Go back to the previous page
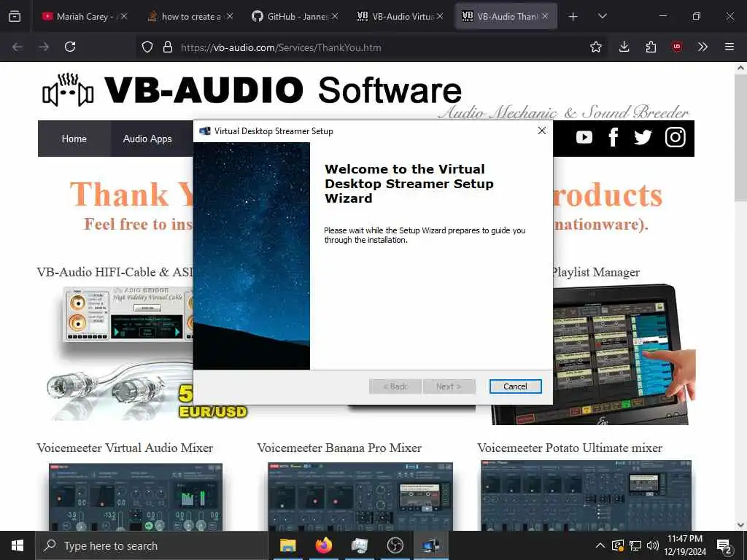The image size is (747, 560). coord(18,47)
